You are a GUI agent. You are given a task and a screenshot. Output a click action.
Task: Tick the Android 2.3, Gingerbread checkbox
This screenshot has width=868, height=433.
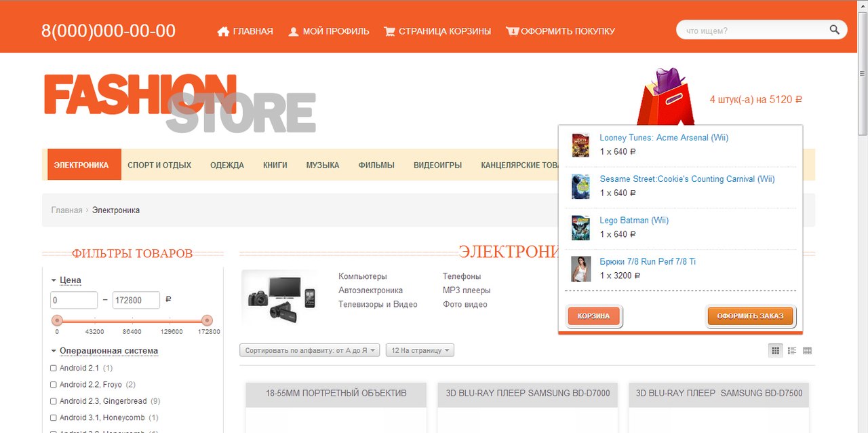(x=54, y=401)
